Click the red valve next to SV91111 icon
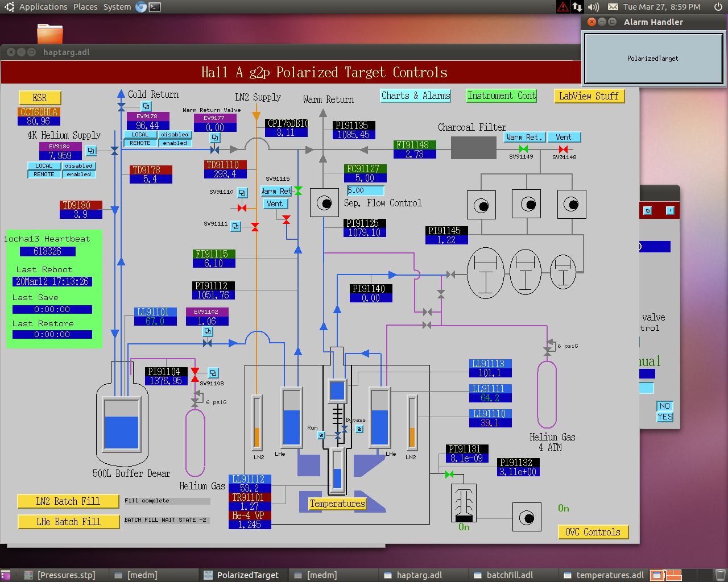Screen dimensions: 728x582 255,227
